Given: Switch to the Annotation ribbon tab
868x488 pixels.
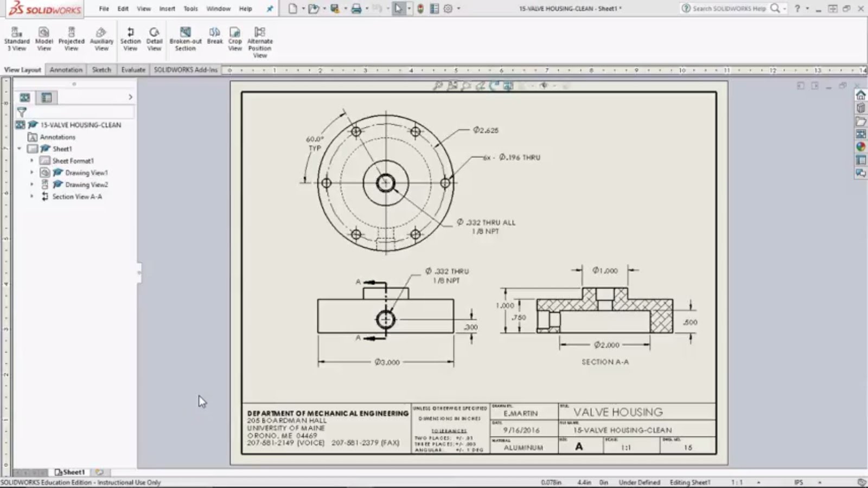Looking at the screenshot, I should 66,70.
